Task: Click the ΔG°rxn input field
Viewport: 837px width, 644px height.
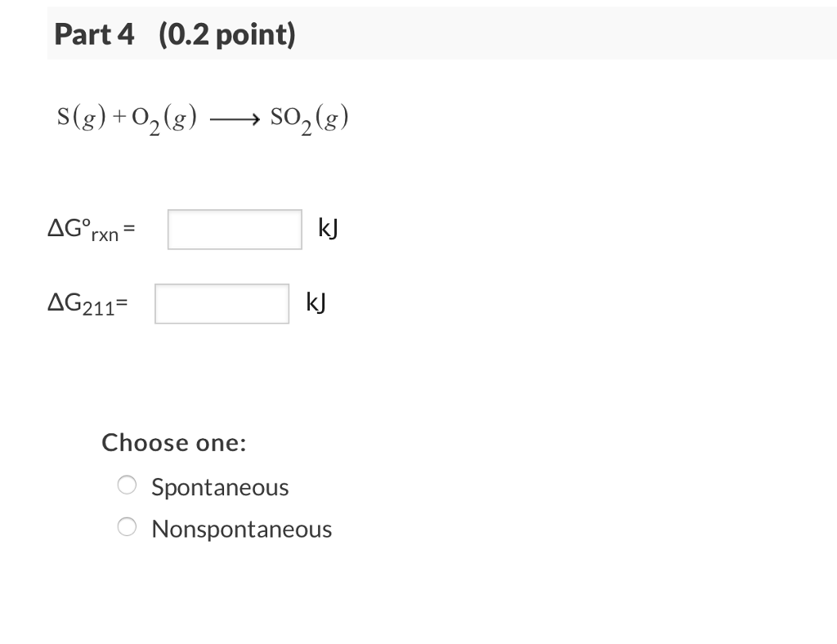Action: coord(234,229)
